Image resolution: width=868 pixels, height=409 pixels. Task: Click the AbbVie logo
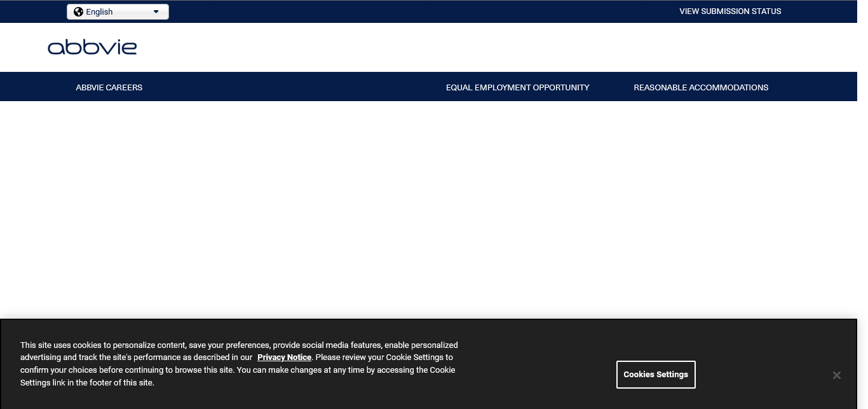[92, 48]
